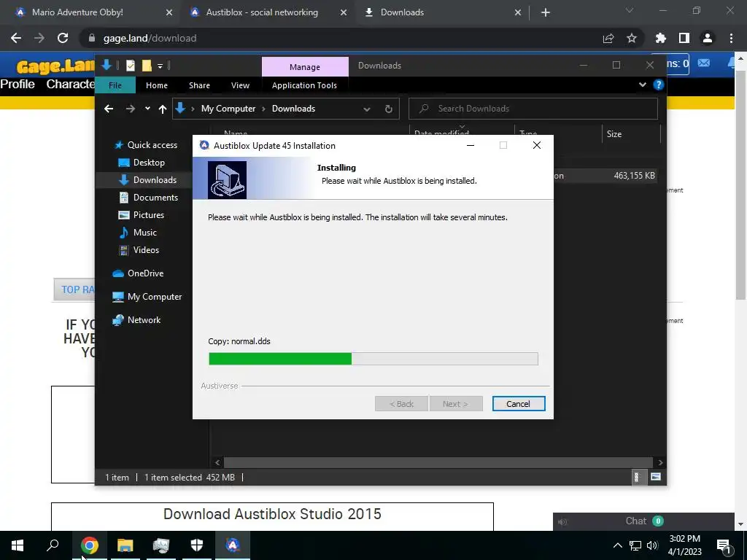Bookmark this page with star icon

[x=632, y=38]
